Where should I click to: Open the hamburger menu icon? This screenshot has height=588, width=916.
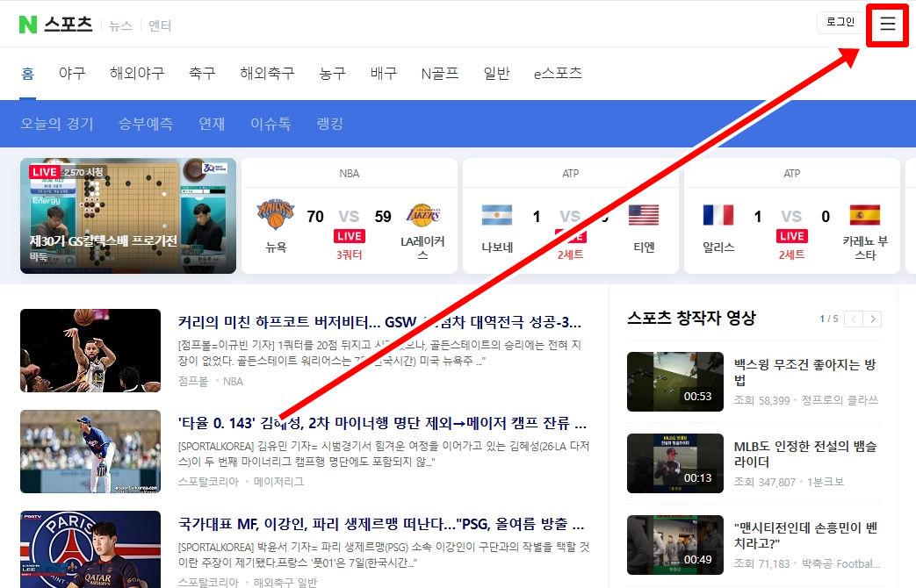pos(887,24)
